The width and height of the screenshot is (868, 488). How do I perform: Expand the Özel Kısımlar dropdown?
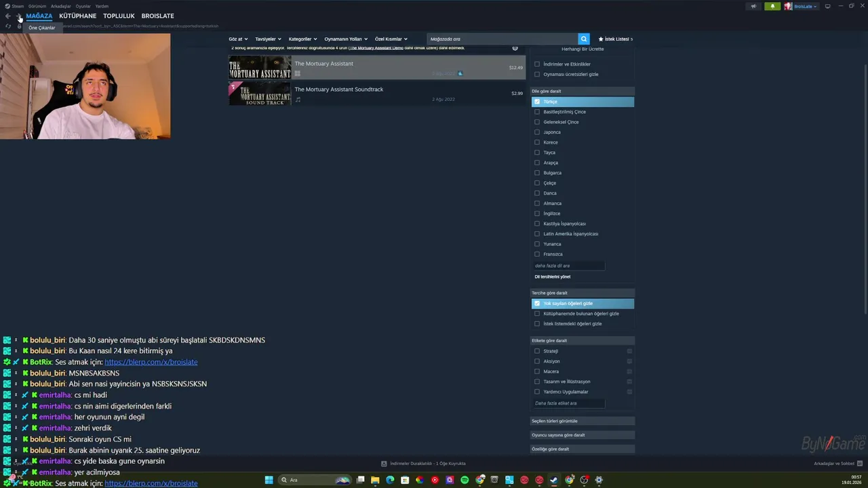[391, 39]
